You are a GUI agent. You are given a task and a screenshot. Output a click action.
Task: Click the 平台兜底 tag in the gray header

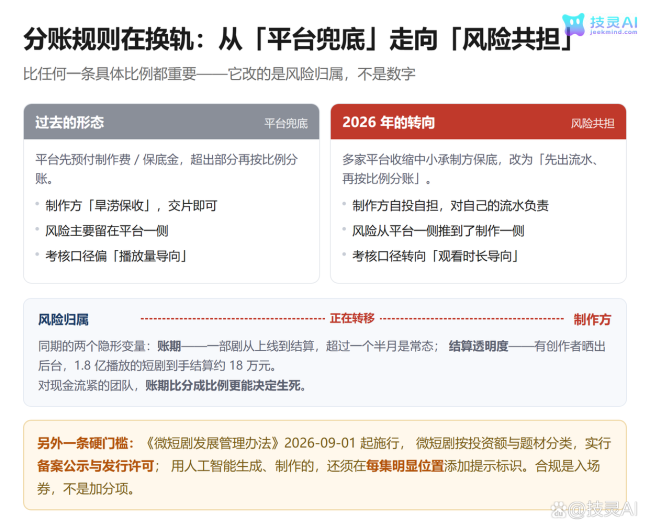tap(286, 123)
